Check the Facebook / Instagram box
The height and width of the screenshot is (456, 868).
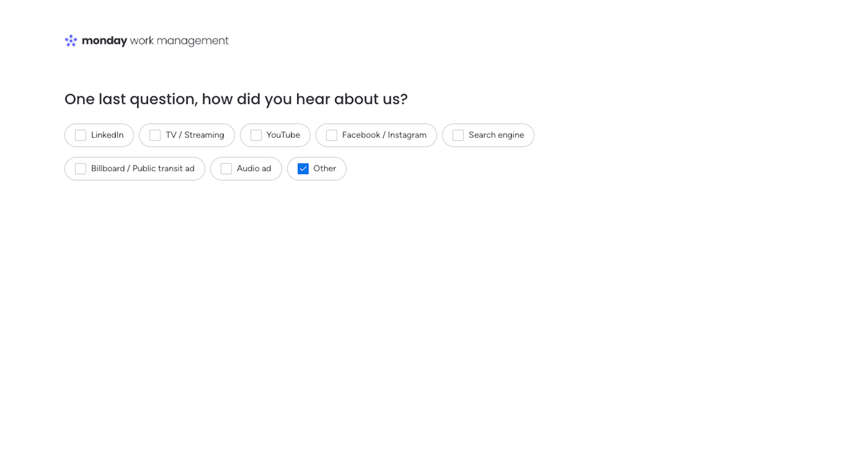pos(332,135)
